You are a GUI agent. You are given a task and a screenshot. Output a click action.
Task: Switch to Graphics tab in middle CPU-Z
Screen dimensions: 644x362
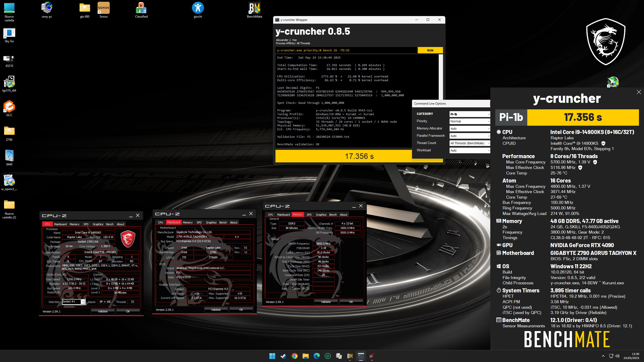211,222
